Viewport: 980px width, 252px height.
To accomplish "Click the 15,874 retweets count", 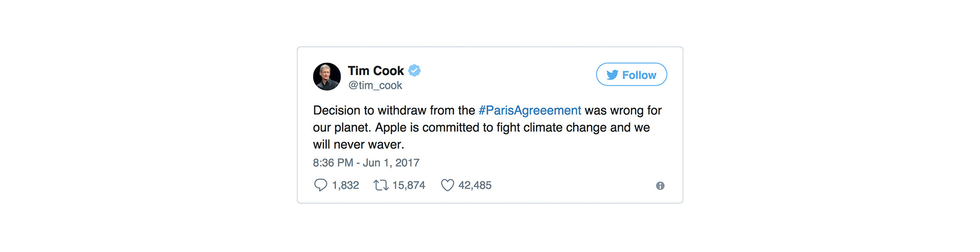I will point(409,185).
